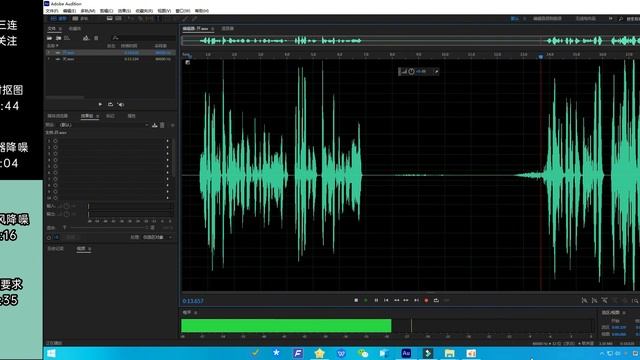
Task: Click the green Play transport button
Action: [x=366, y=300]
